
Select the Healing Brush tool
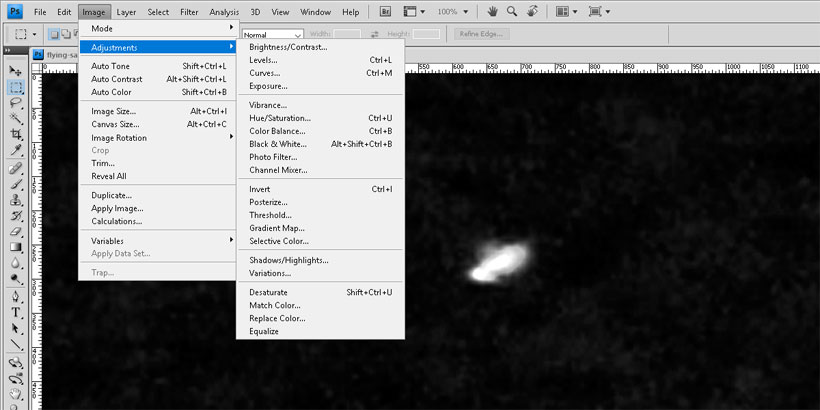(16, 168)
